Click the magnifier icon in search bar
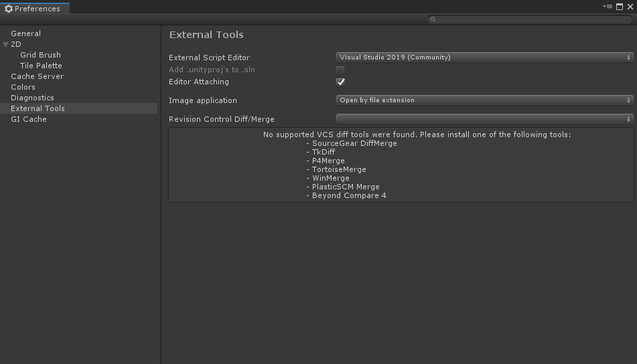 [433, 19]
